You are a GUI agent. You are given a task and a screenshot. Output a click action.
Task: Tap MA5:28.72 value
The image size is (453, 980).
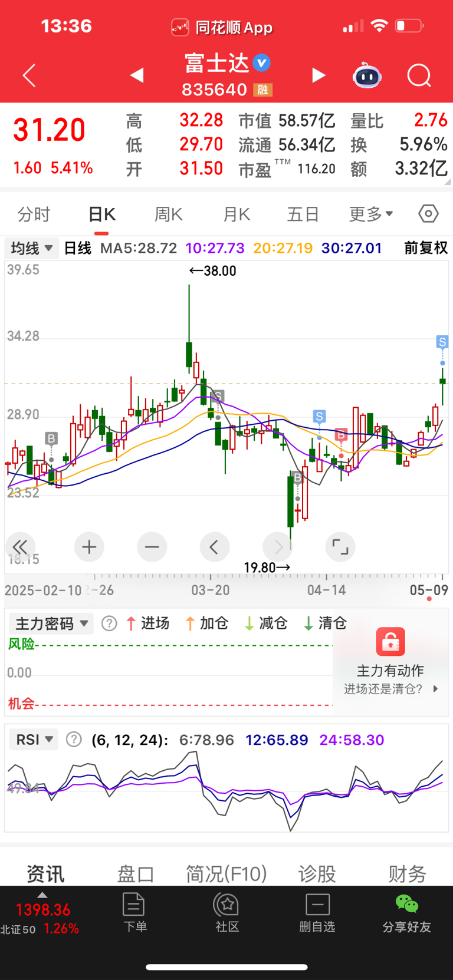139,248
